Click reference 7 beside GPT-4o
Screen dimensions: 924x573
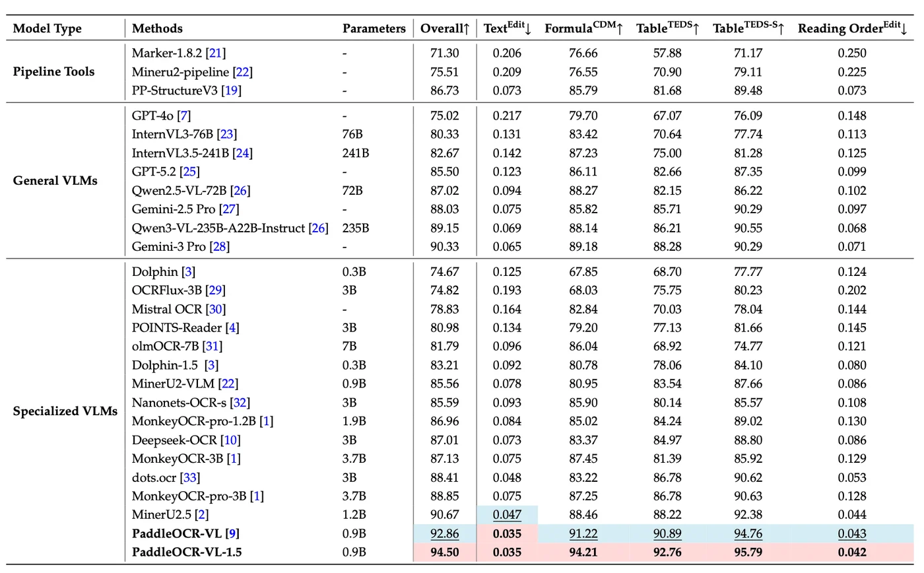point(184,116)
